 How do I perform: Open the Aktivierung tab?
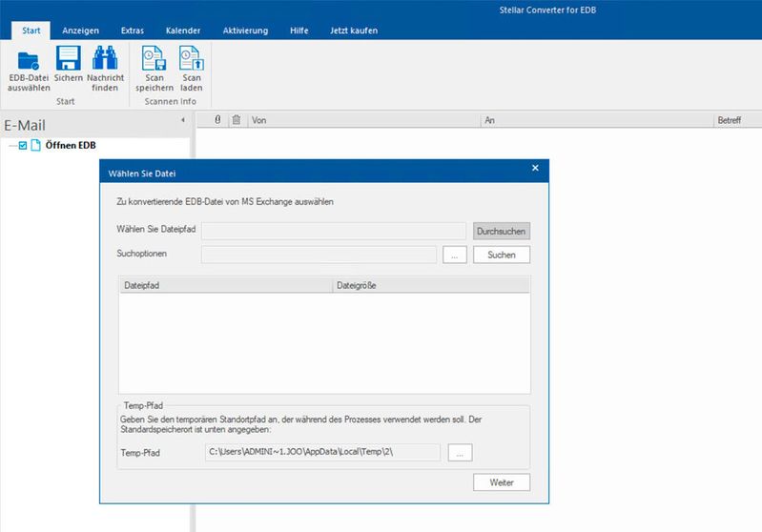245,31
